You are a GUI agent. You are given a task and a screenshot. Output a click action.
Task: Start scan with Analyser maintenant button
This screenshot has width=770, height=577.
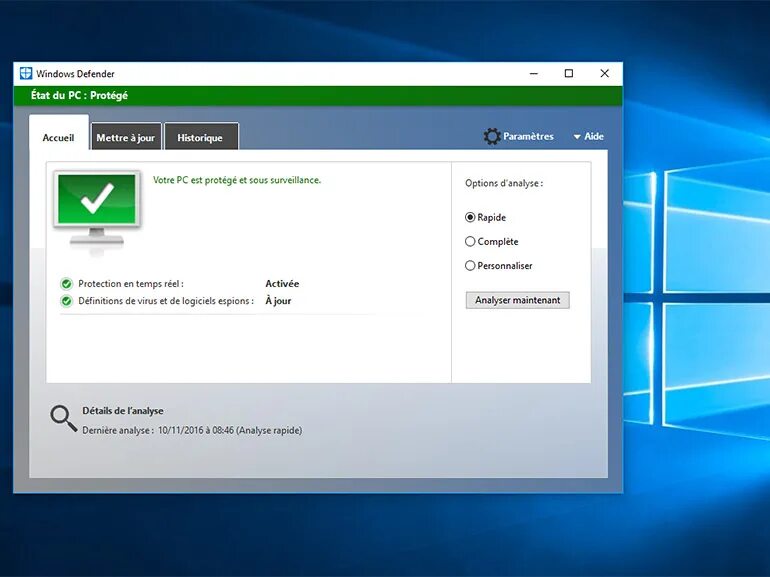(518, 300)
